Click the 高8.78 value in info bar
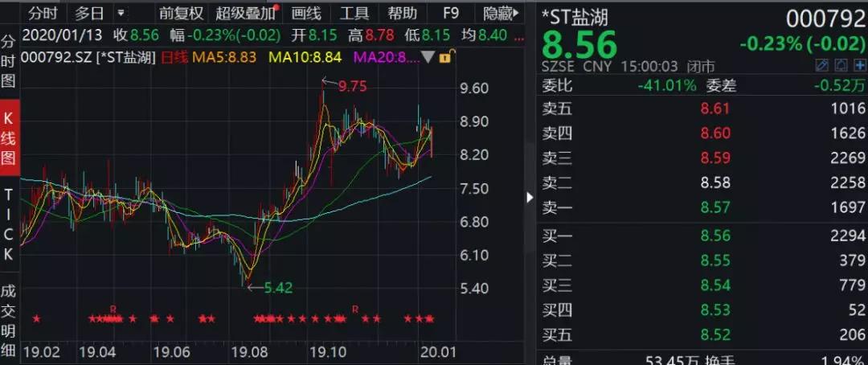Viewport: 868px width, 365px height. coord(371,35)
